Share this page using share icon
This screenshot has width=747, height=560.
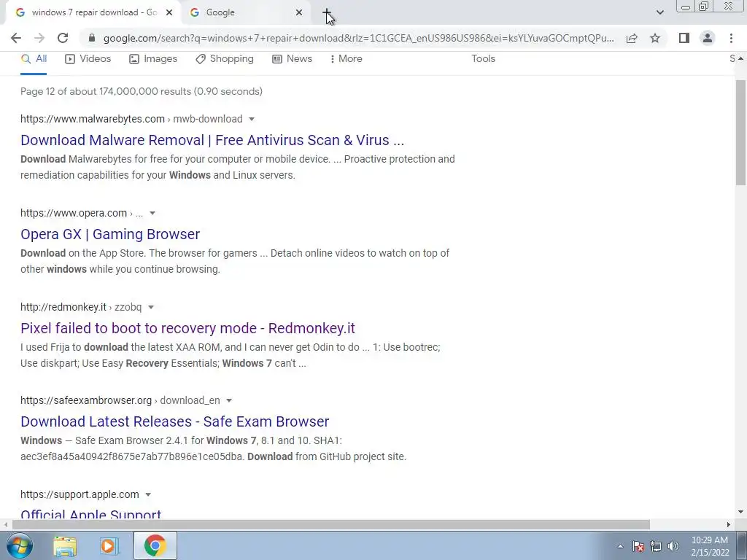pos(632,38)
